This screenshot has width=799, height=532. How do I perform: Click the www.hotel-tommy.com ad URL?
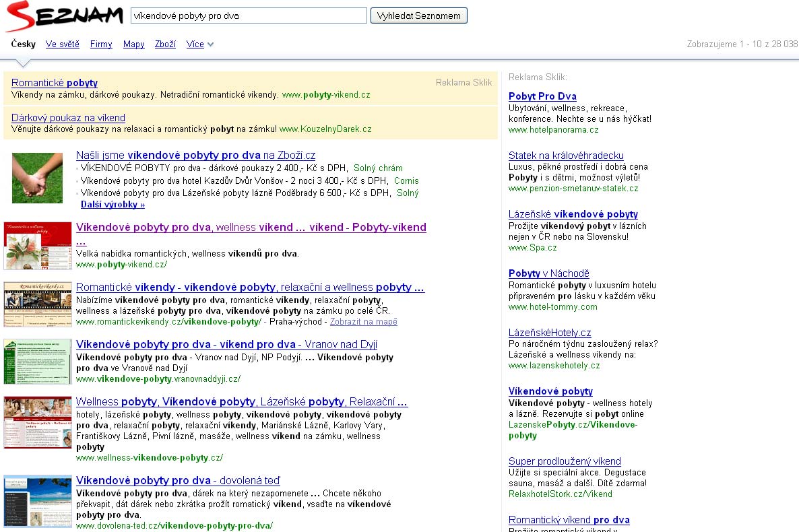(553, 307)
